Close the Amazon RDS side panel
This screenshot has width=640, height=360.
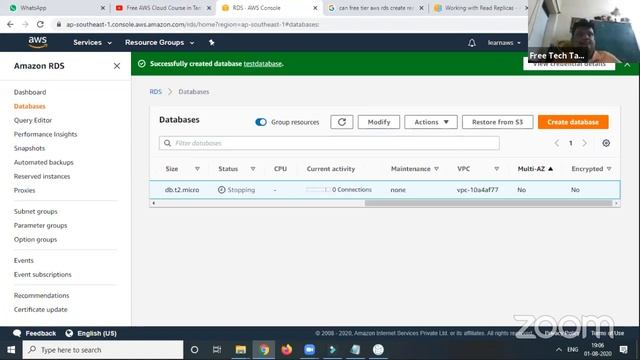point(117,66)
